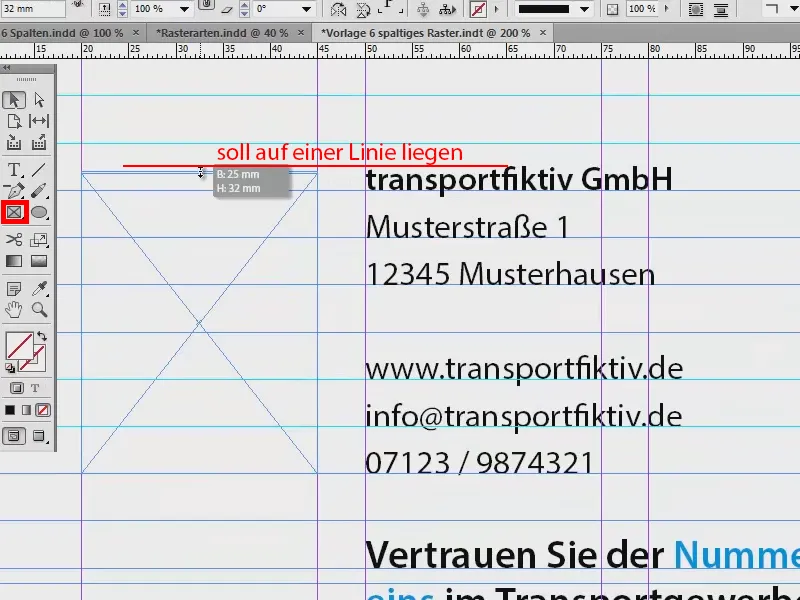Select the Free Transform tool
The image size is (800, 600).
(x=39, y=239)
